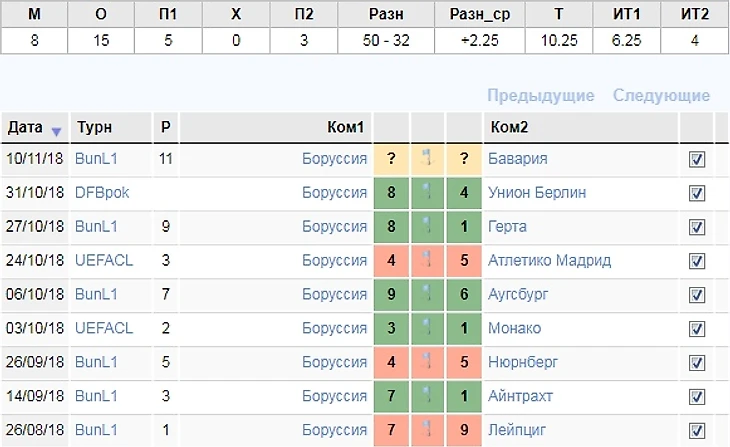Click corner flag icon in Бавария row

pos(426,159)
